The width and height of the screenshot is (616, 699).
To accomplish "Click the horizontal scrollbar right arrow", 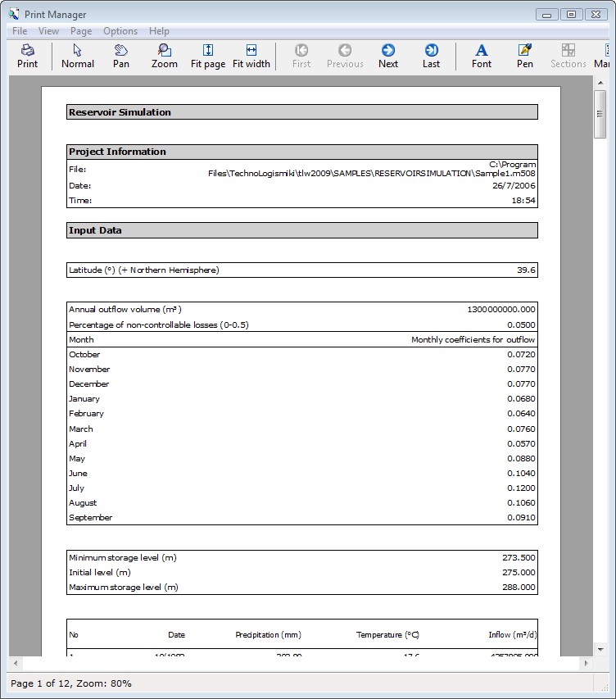I will click(x=586, y=663).
